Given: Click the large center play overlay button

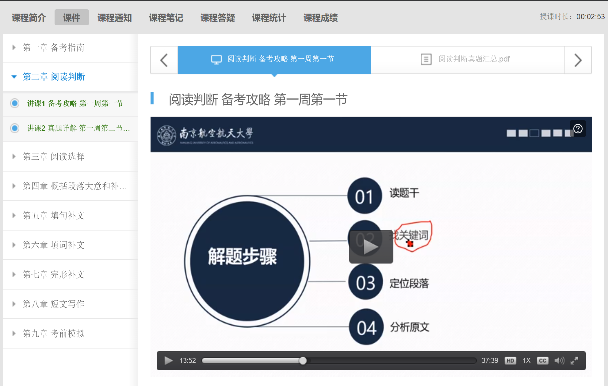Looking at the screenshot, I should click(371, 247).
